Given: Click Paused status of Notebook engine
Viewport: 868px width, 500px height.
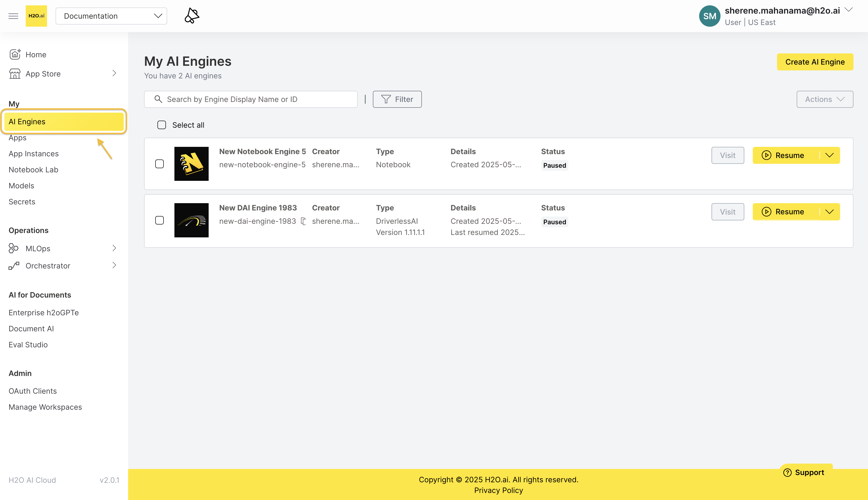Looking at the screenshot, I should point(555,166).
